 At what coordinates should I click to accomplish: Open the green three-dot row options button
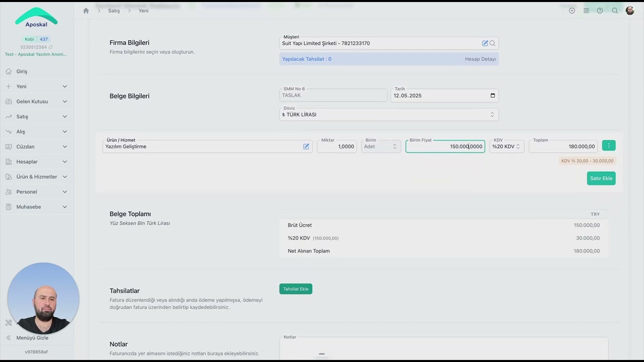click(609, 146)
